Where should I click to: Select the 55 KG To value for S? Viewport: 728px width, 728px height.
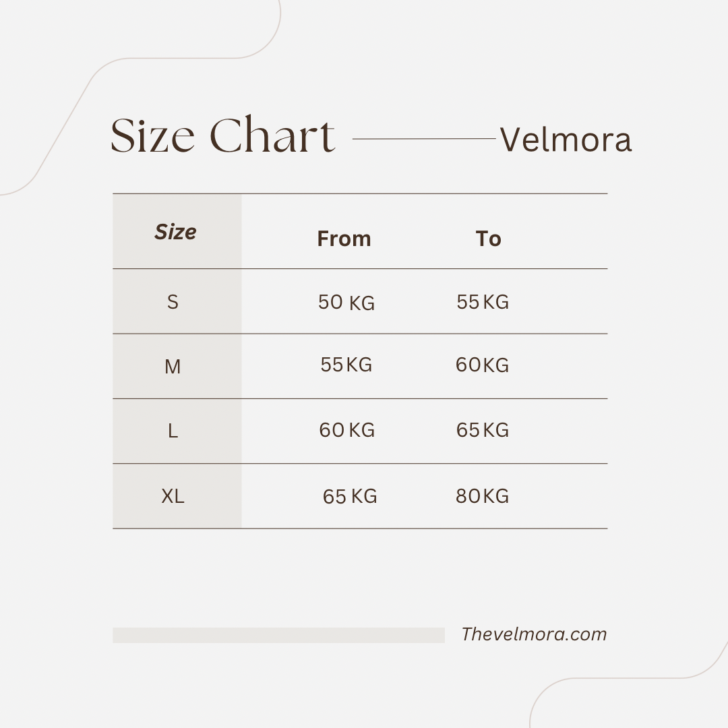pos(483,302)
